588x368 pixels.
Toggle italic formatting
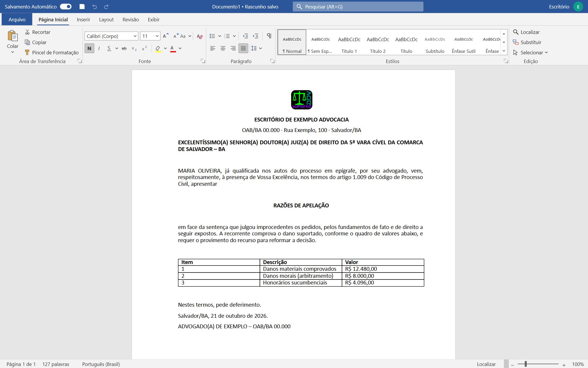pos(99,48)
